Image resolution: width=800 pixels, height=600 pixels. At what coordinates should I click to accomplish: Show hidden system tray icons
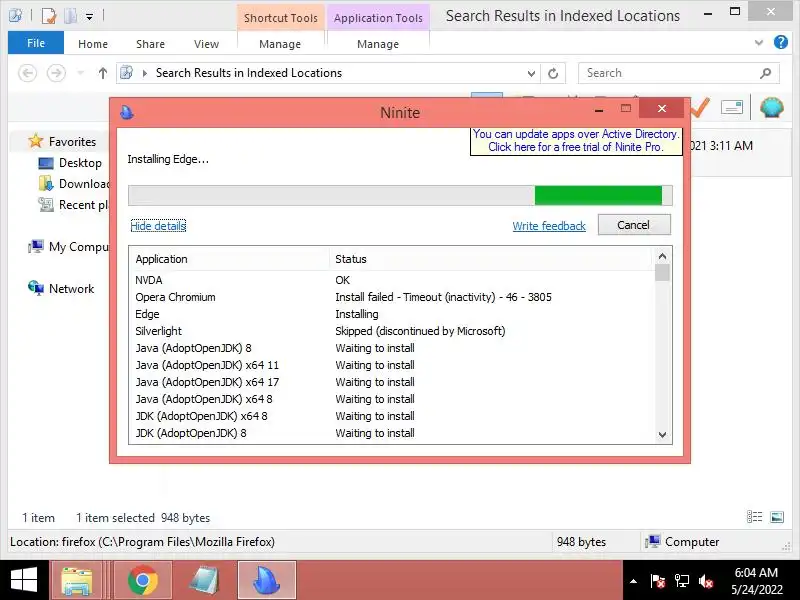[x=633, y=581]
